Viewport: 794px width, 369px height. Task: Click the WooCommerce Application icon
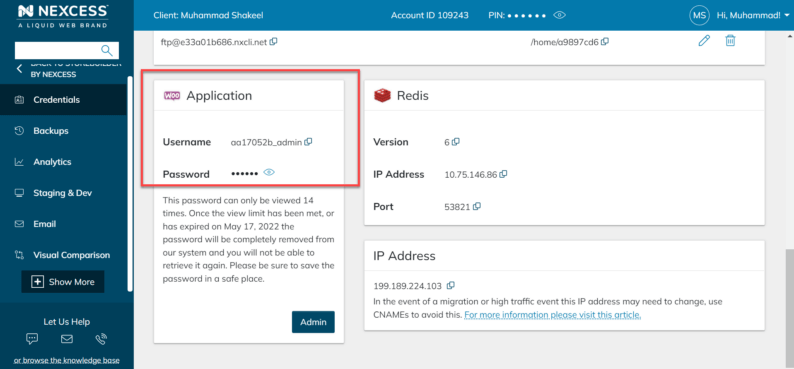172,96
